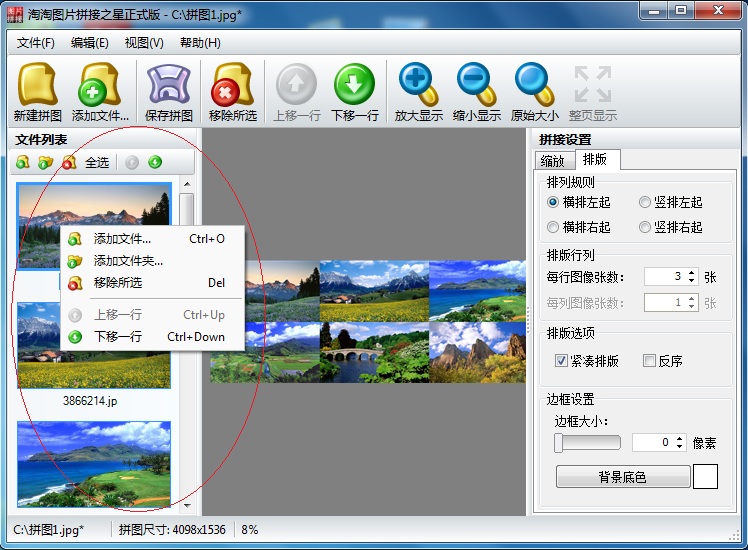Choose 上移一行 in context menu

pos(153,315)
